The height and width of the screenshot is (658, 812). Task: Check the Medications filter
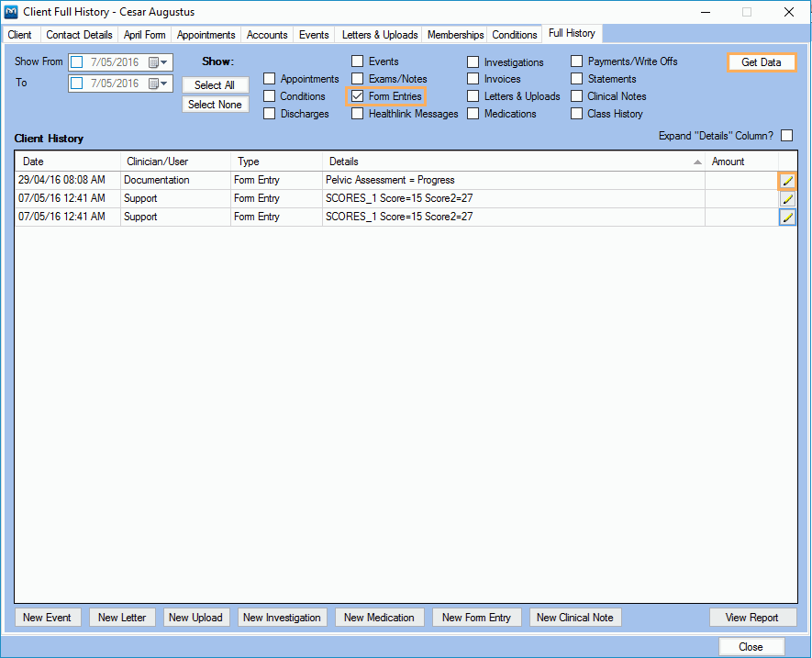(x=473, y=113)
